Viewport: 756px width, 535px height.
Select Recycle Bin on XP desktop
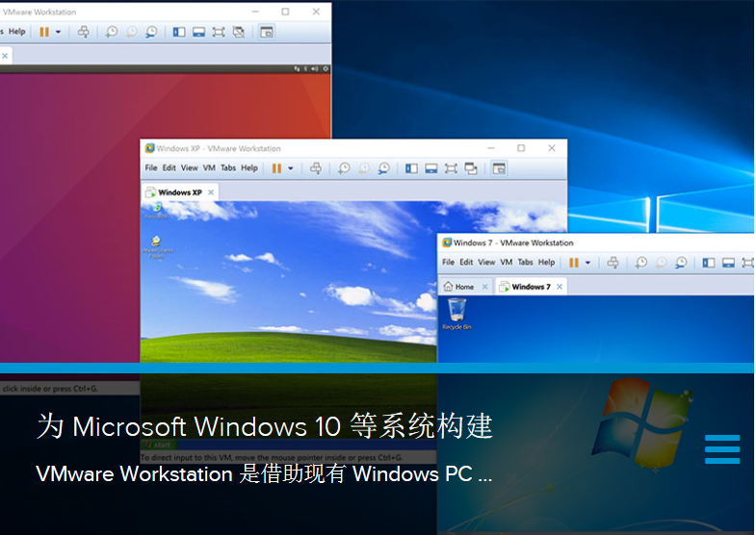[156, 211]
